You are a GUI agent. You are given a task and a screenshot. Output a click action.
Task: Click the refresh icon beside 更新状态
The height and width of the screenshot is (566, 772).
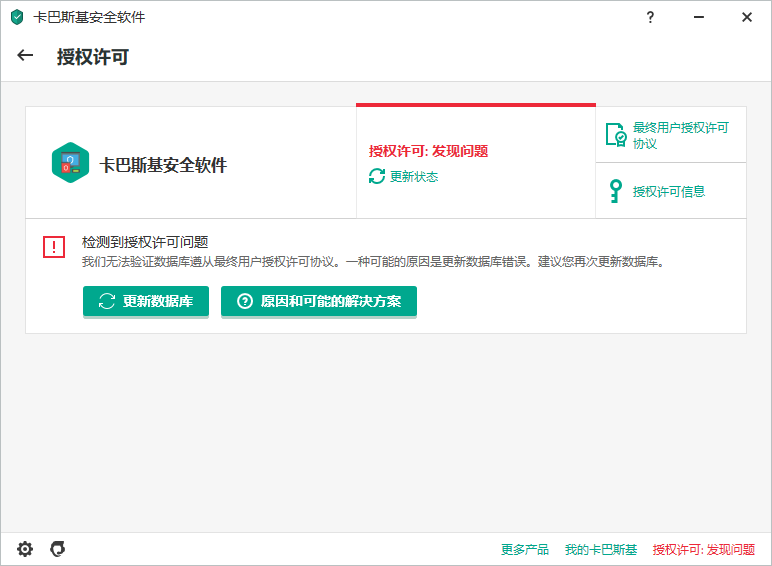pos(377,176)
